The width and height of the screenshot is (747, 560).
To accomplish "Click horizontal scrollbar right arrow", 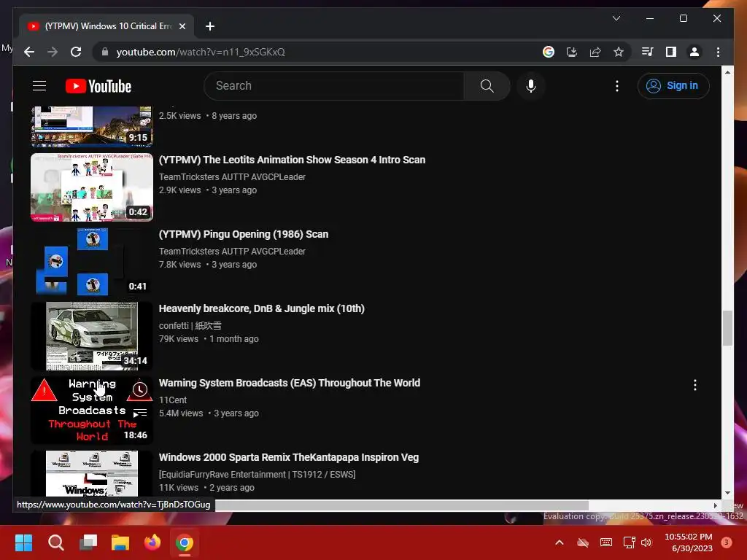I will [715, 505].
